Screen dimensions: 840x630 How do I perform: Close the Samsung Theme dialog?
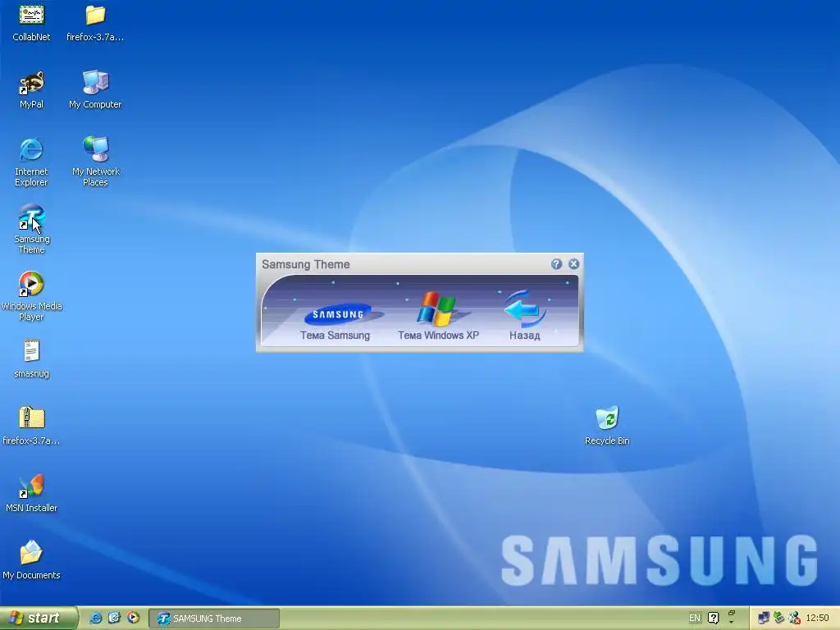(573, 264)
